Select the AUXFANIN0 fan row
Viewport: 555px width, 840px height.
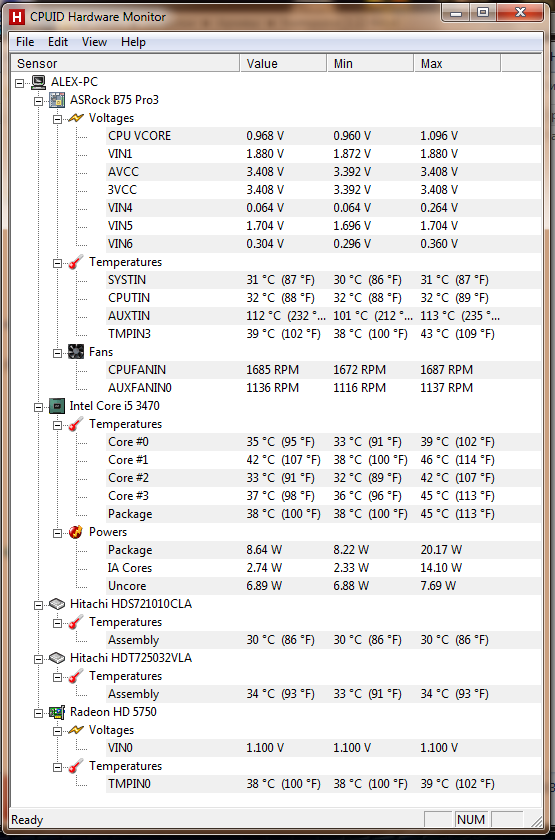pos(324,387)
